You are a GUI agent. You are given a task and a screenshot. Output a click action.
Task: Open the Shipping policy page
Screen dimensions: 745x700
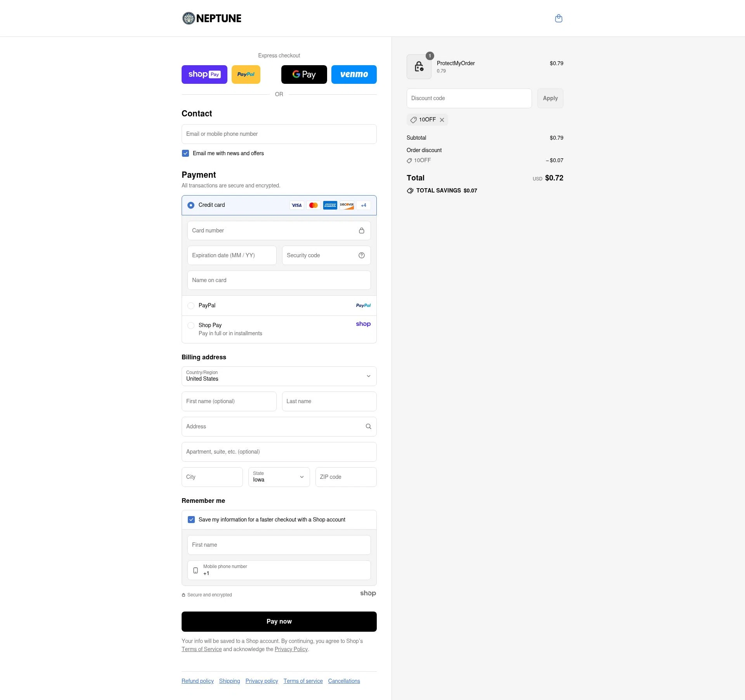tap(229, 681)
